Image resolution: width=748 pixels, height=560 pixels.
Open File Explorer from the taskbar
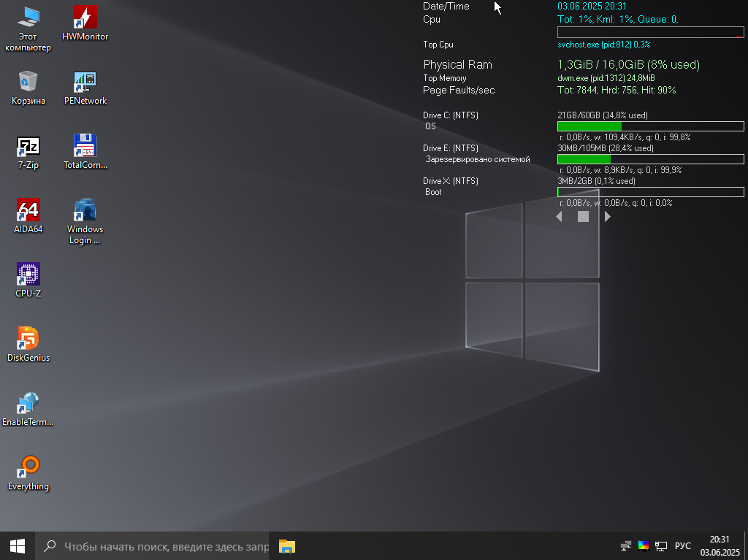click(287, 545)
